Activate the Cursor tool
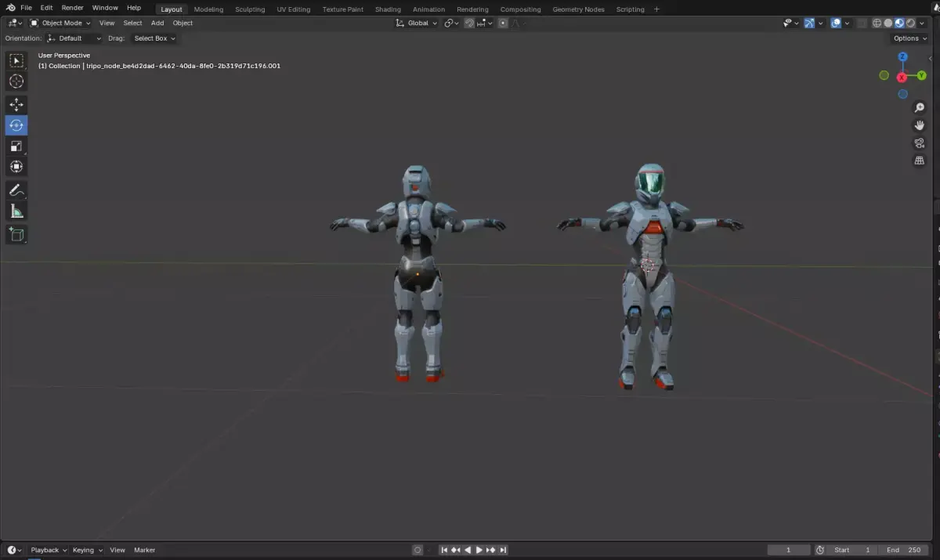This screenshot has height=560, width=940. click(x=16, y=81)
